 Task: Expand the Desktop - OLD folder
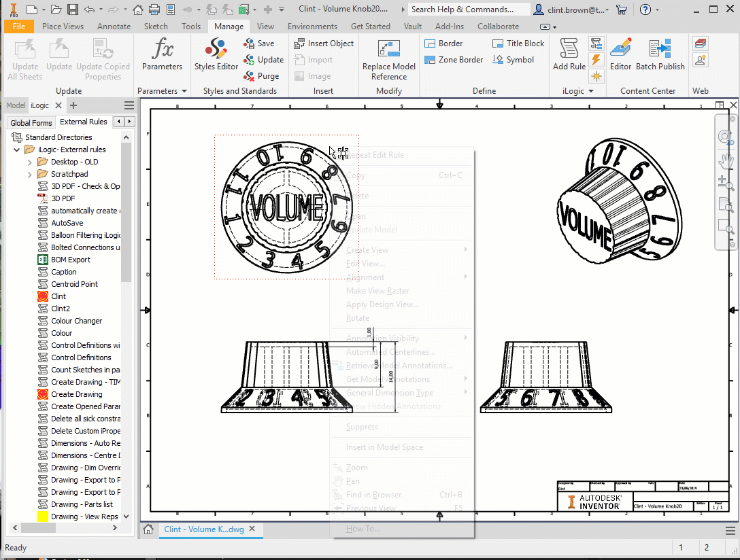tap(29, 162)
